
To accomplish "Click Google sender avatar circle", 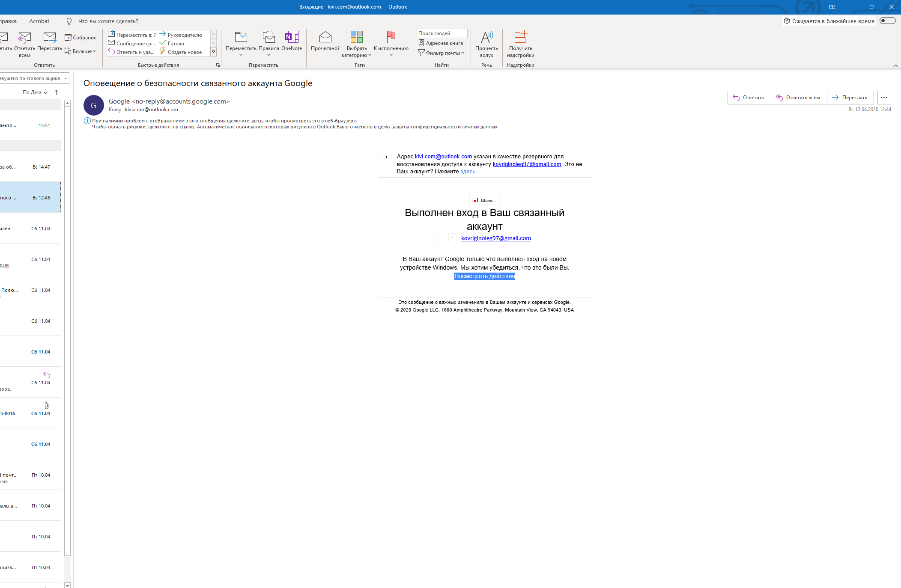I will tap(93, 105).
